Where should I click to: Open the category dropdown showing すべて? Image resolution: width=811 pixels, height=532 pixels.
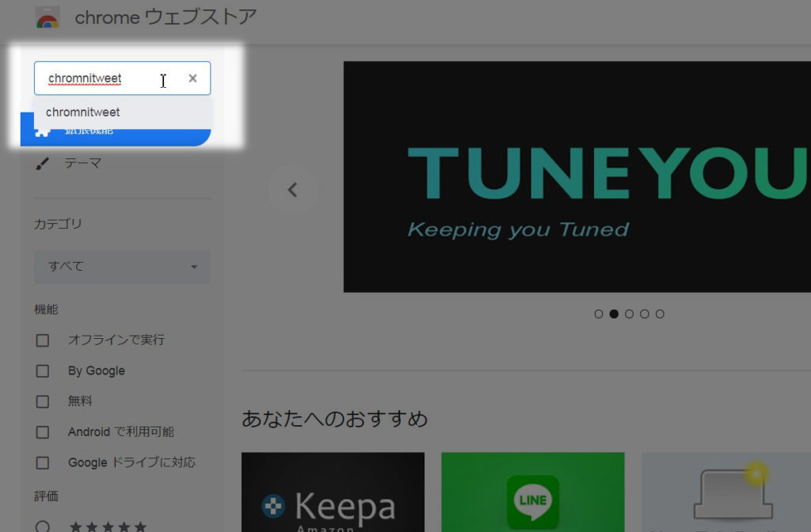(123, 267)
